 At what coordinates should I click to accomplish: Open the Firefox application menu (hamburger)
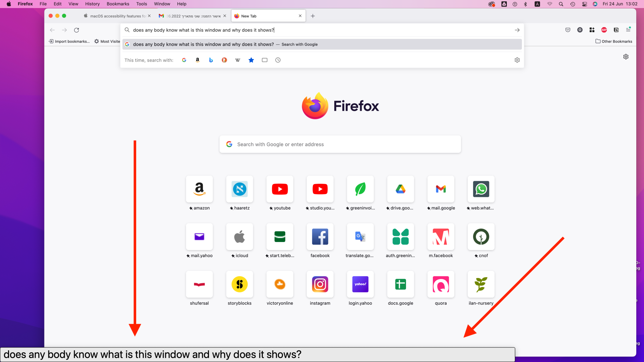point(628,30)
